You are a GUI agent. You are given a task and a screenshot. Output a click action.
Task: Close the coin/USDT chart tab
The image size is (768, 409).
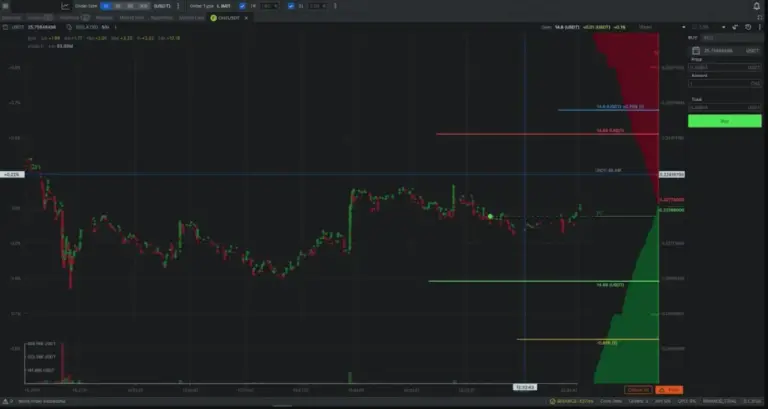tap(246, 18)
